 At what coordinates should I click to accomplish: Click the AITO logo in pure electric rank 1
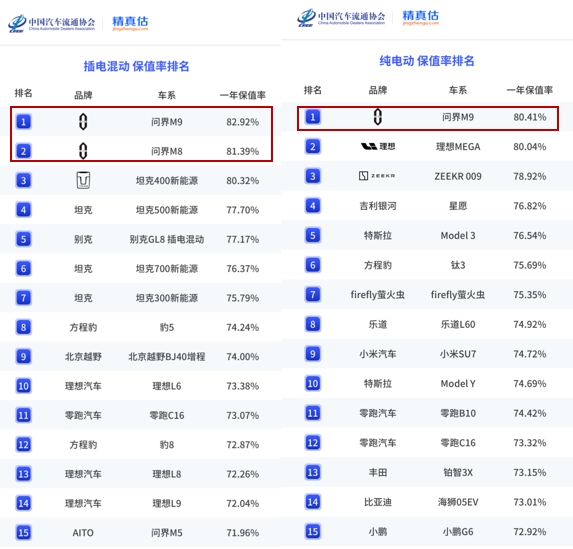click(x=377, y=117)
